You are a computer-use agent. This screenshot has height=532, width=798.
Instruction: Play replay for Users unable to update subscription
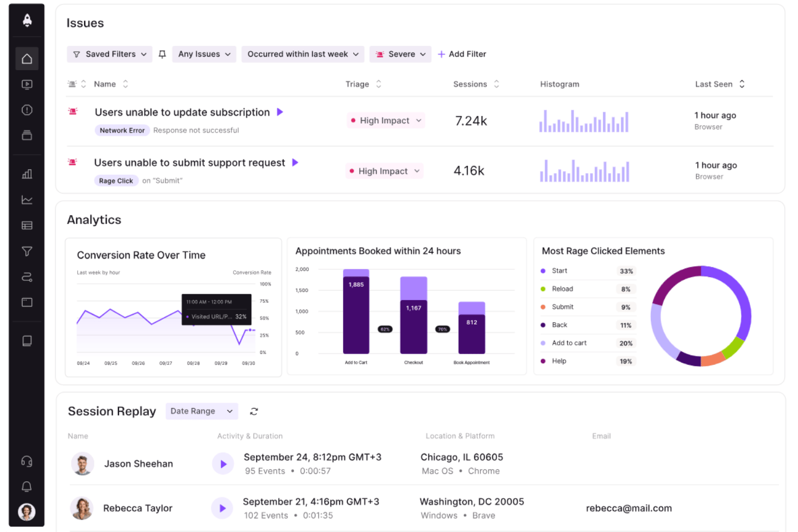[x=280, y=112]
